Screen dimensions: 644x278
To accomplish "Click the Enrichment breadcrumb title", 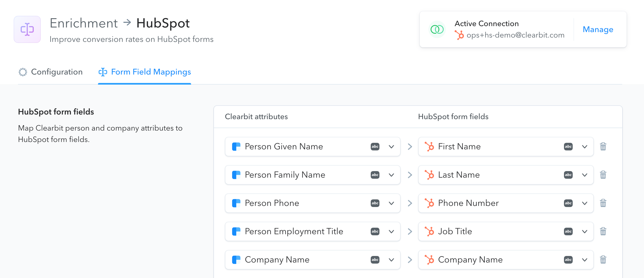I will pyautogui.click(x=84, y=23).
